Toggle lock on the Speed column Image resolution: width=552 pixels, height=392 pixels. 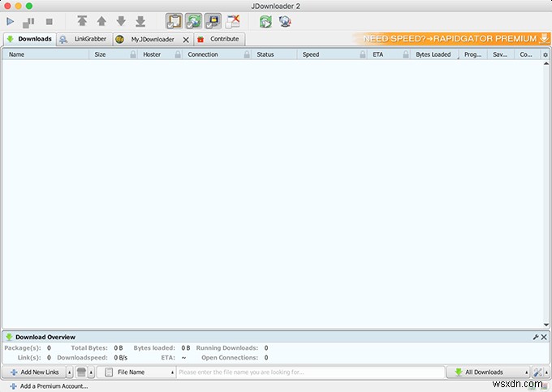click(363, 54)
